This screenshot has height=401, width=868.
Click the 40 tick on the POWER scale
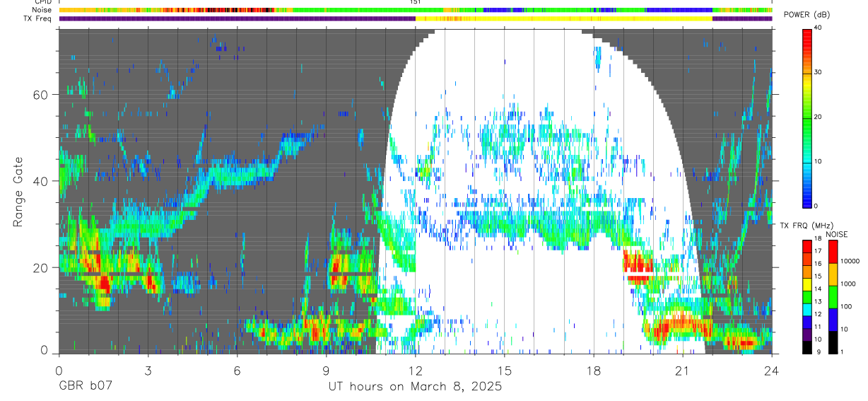pyautogui.click(x=819, y=28)
